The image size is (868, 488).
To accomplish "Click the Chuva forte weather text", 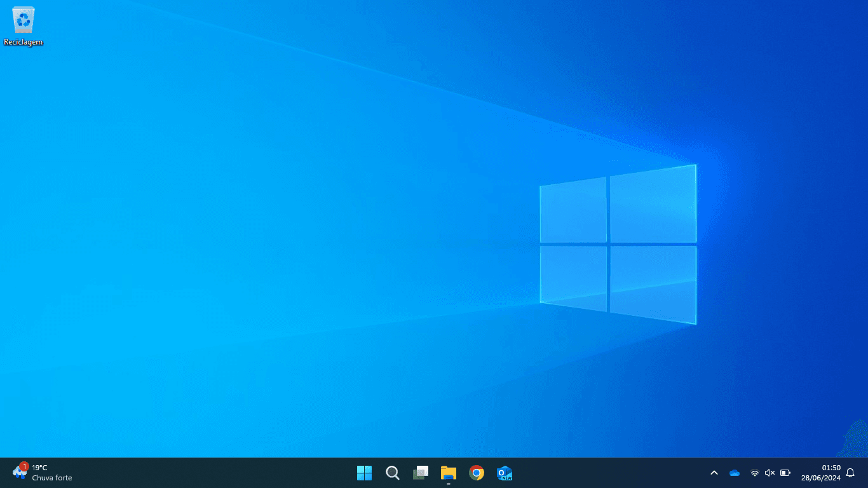I will tap(52, 478).
